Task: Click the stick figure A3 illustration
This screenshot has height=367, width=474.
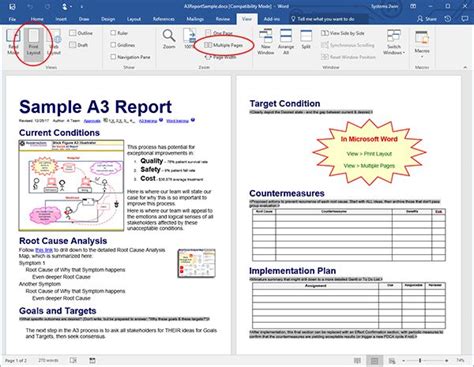Action: tap(71, 185)
